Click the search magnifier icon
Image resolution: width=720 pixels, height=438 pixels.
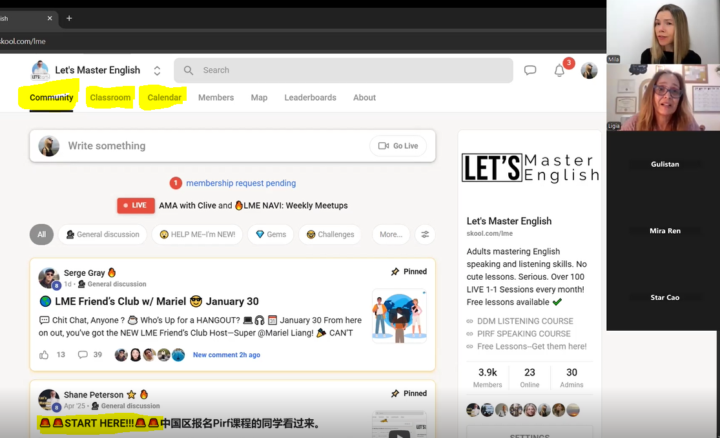[188, 70]
